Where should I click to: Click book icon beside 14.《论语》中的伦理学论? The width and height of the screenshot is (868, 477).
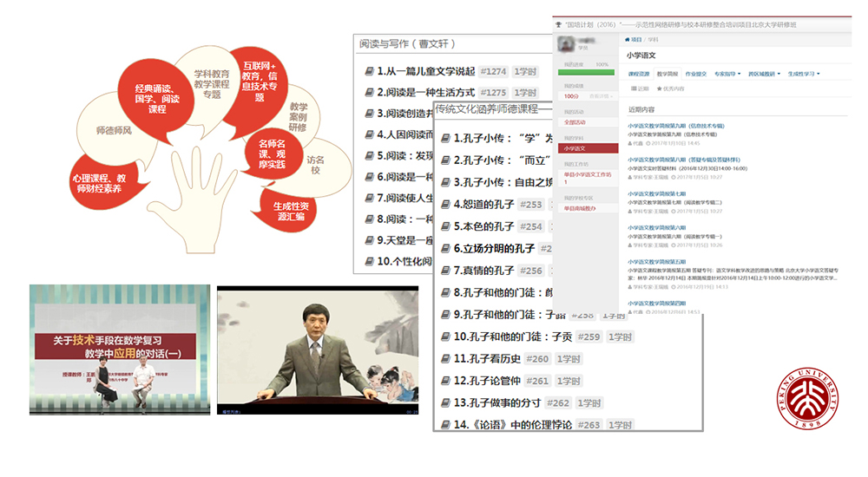pos(445,425)
